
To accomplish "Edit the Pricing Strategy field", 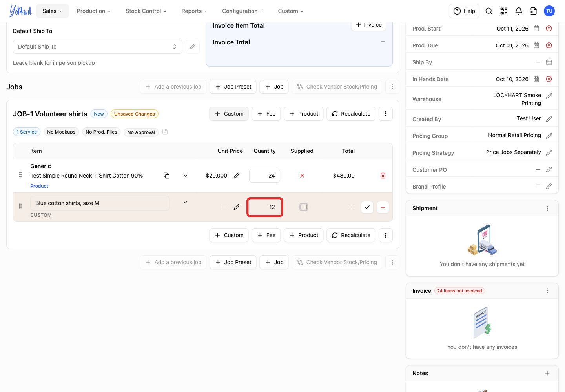I will click(x=549, y=152).
